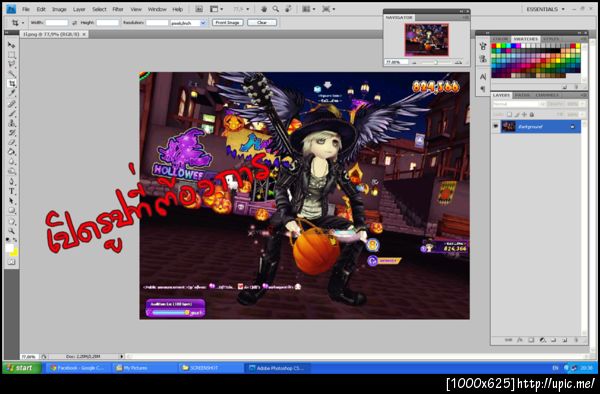
Task: Switch to the Channels tab
Action: (x=548, y=95)
